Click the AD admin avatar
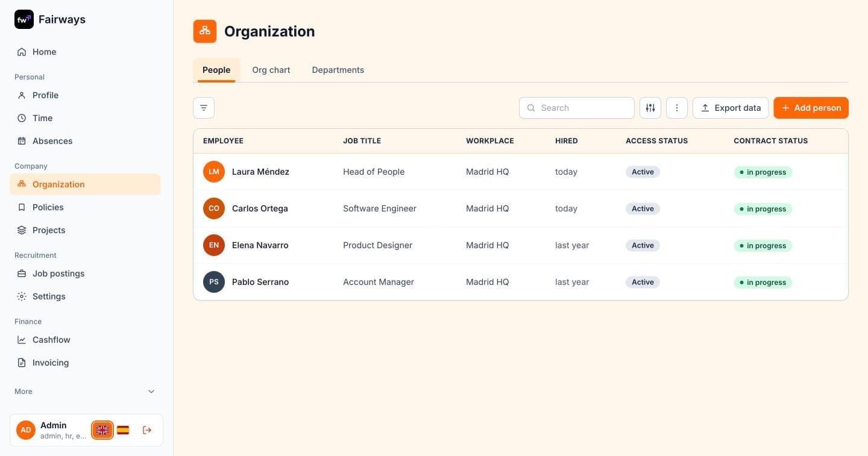The height and width of the screenshot is (456, 868). click(26, 430)
